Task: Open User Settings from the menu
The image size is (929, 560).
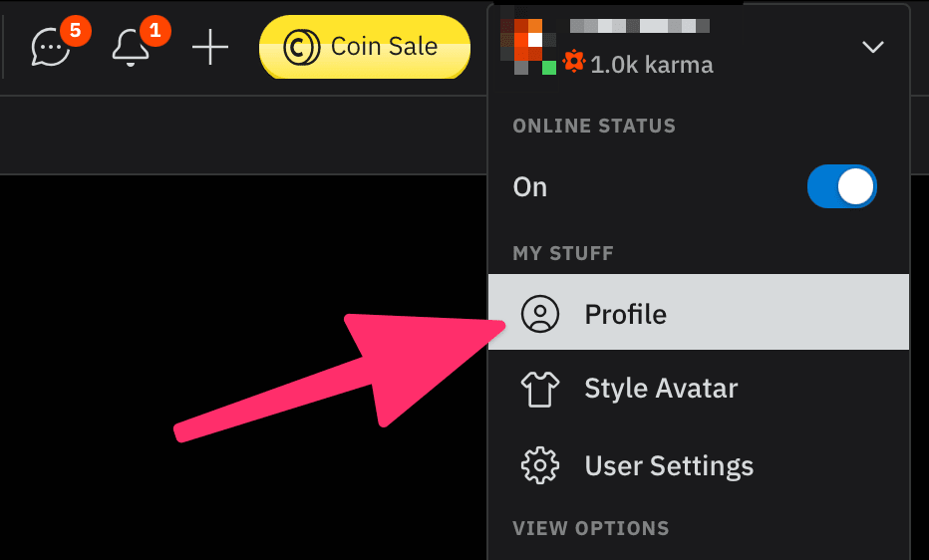Action: (699, 466)
